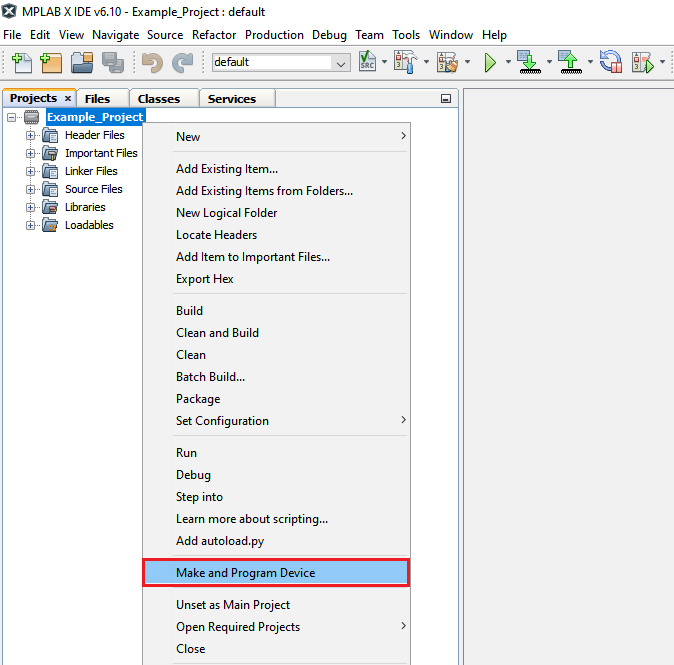Click the Build Project hammer icon
The image size is (674, 665).
[405, 62]
